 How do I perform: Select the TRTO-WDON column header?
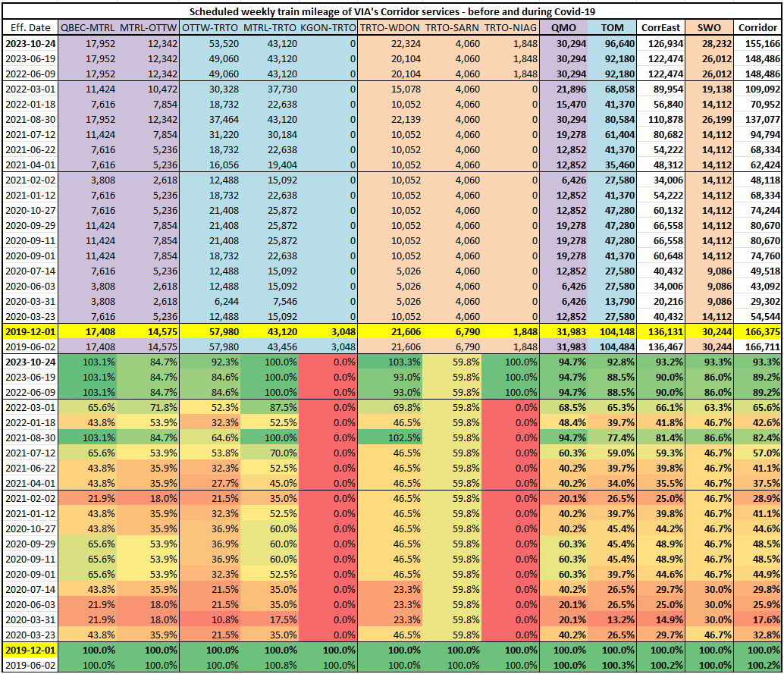pyautogui.click(x=389, y=27)
